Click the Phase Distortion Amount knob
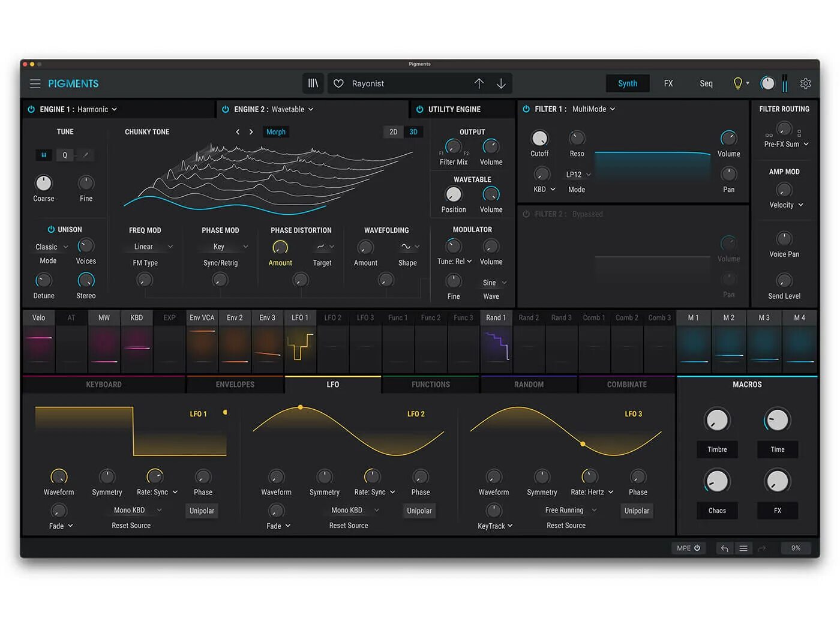Screen dimensions: 840x630 pos(280,247)
